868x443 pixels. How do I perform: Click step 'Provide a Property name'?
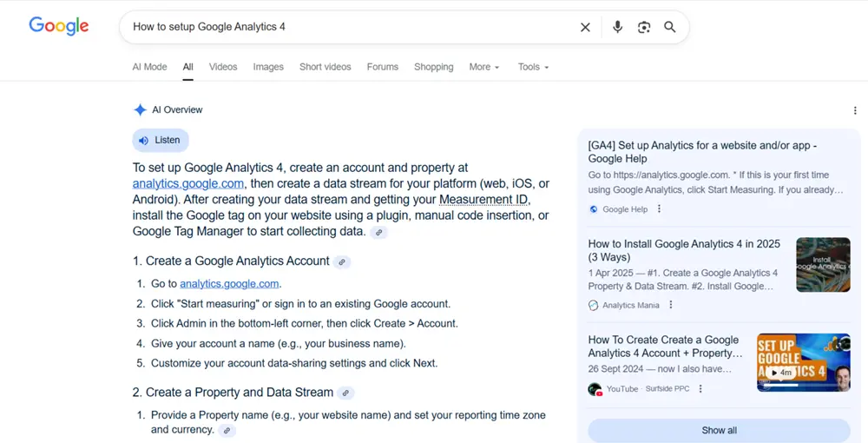pyautogui.click(x=348, y=422)
